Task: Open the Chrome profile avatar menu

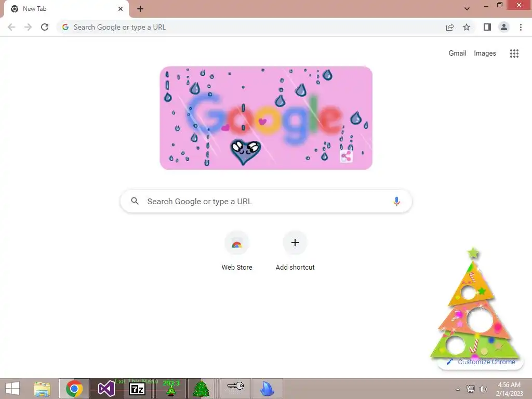Action: coord(504,27)
